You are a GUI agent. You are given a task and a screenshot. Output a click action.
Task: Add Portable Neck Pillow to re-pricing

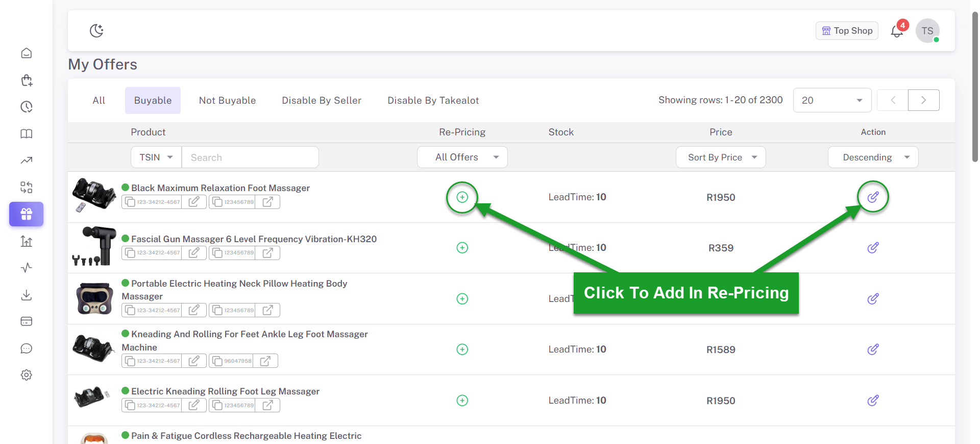[x=462, y=299]
